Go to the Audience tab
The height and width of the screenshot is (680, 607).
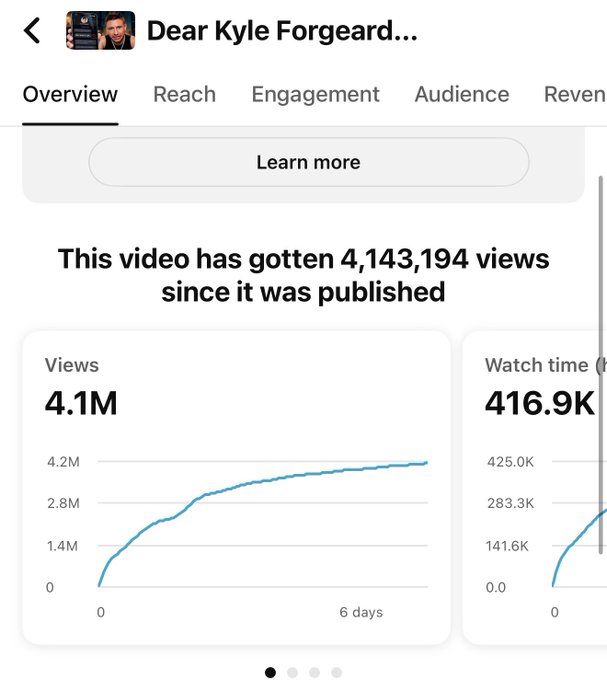(x=462, y=95)
